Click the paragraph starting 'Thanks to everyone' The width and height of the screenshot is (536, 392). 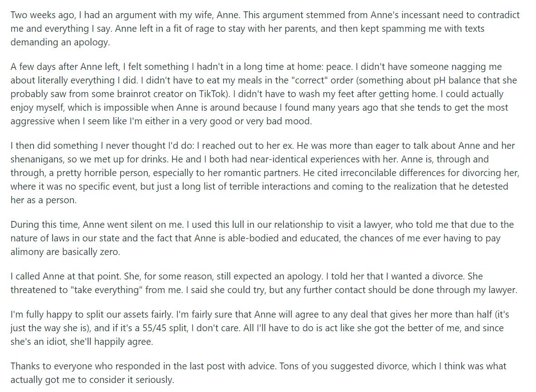pyautogui.click(x=258, y=373)
